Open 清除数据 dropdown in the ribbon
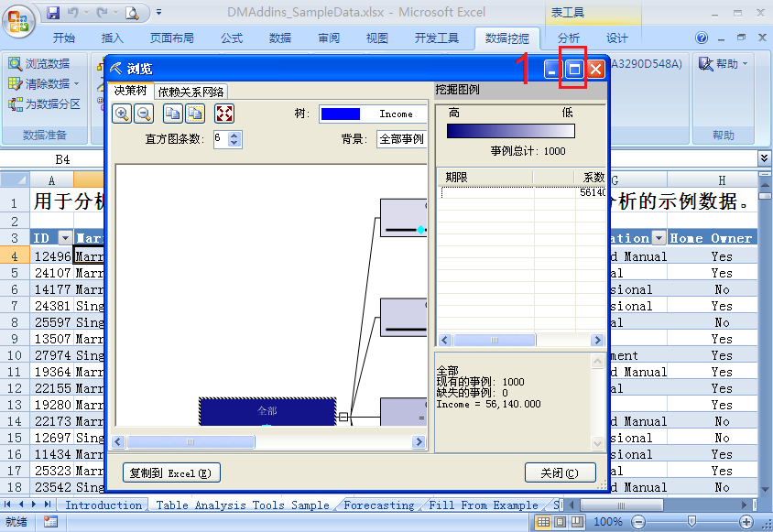The height and width of the screenshot is (532, 773). point(77,84)
